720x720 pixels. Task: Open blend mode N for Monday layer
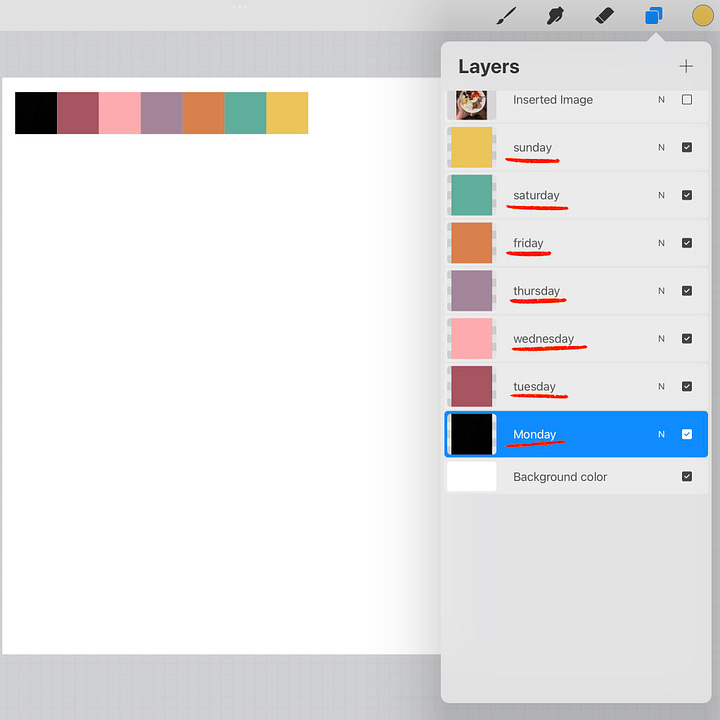661,434
